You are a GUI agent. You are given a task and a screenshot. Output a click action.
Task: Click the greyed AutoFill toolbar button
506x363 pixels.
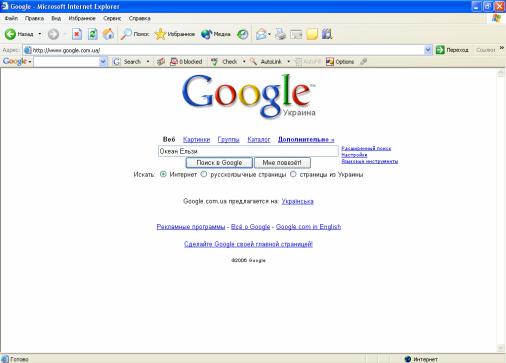[x=308, y=62]
